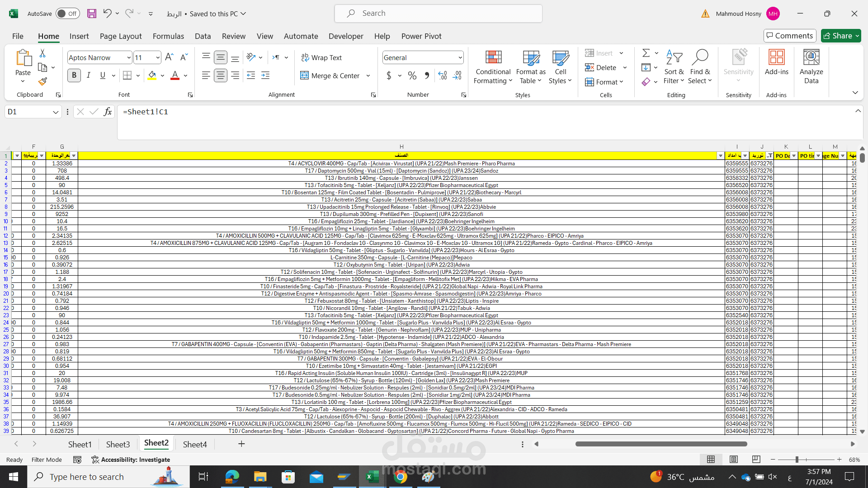Open the Power Pivot tab
This screenshot has width=868, height=488.
(421, 36)
